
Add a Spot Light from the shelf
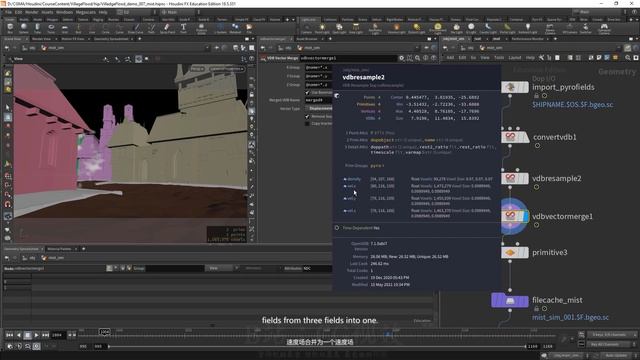[x=339, y=28]
